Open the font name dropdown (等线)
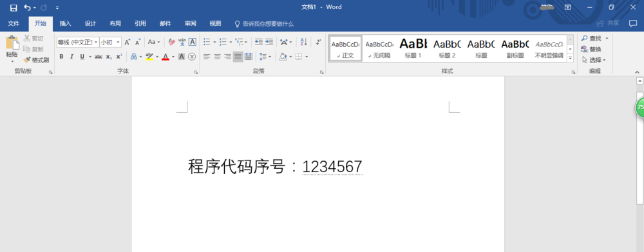The width and height of the screenshot is (644, 252). click(x=96, y=42)
